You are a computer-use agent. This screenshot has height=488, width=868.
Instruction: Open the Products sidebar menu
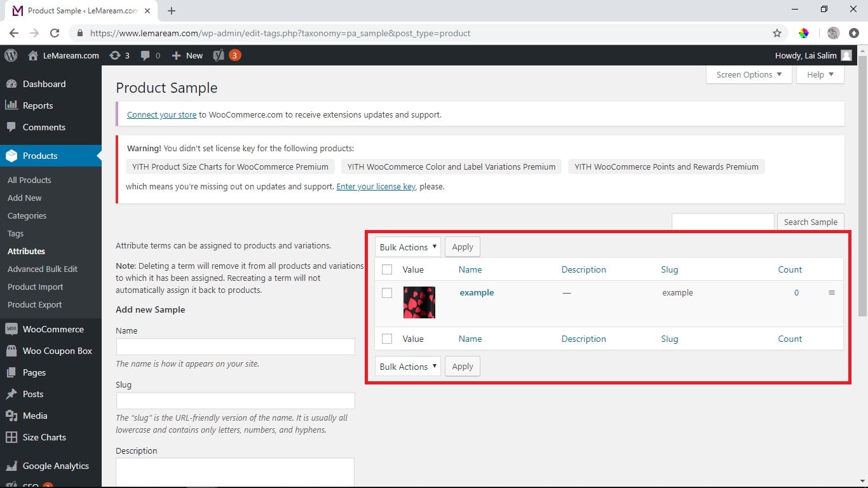(51, 156)
